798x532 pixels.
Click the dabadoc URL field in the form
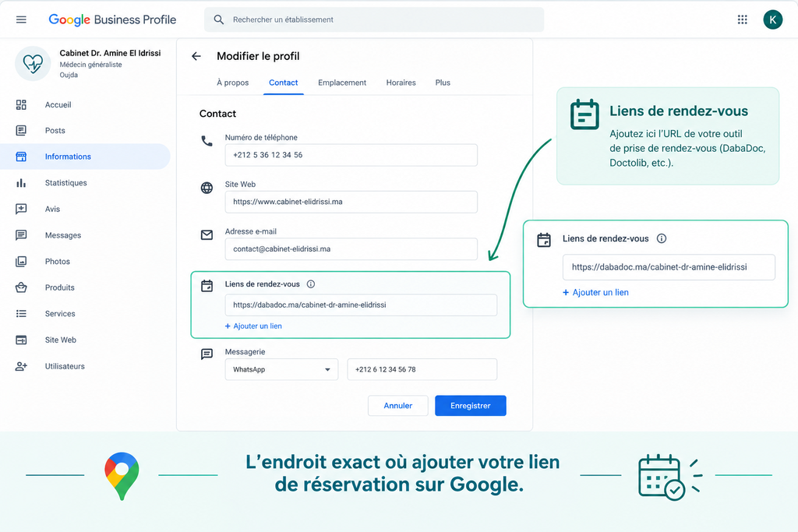click(x=361, y=305)
